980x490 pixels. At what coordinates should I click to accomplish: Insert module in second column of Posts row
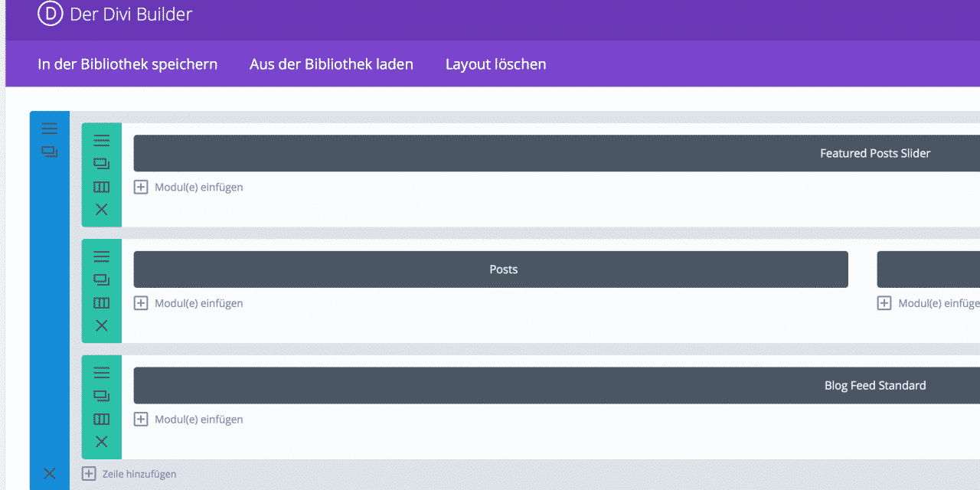pos(929,303)
